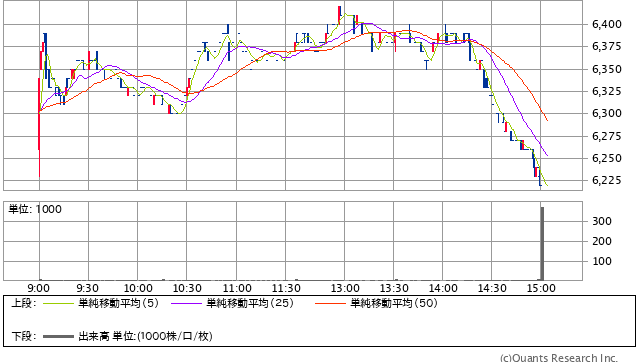Click the gray 出来高 legend bar
Screen dimensions: 638x362
coord(58,336)
